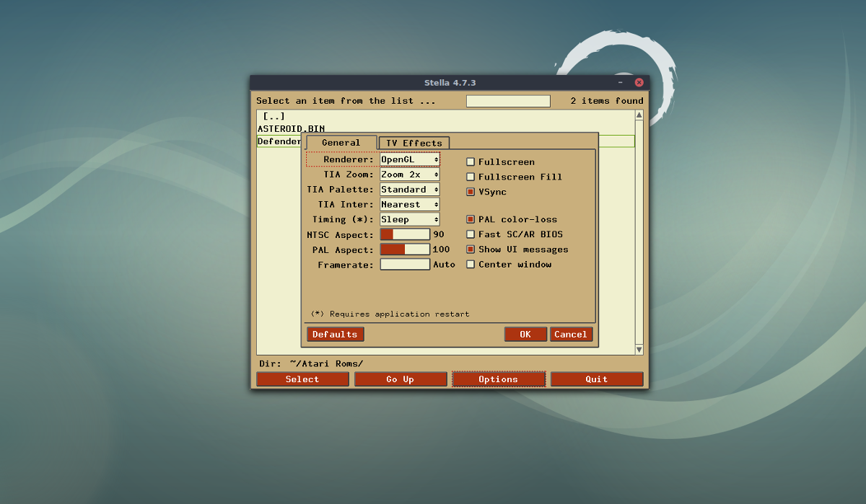
Task: Select the General tab
Action: pyautogui.click(x=341, y=143)
